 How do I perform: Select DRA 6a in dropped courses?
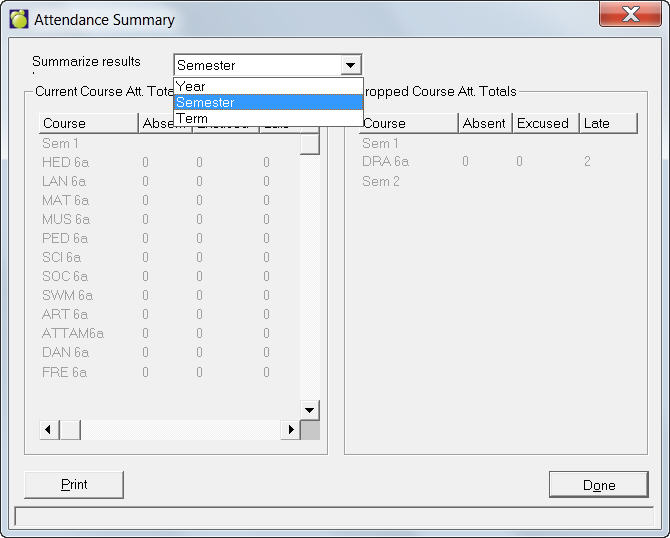(x=385, y=162)
